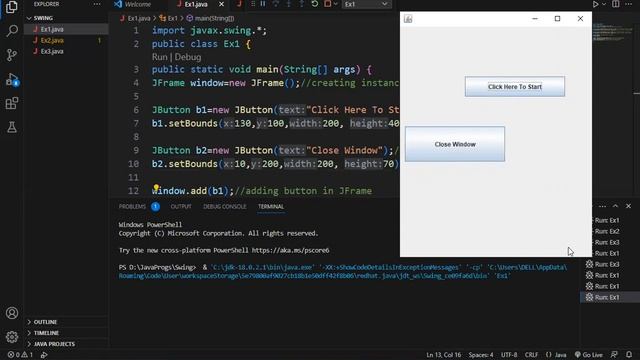Switch to the DEBUG CONSOLE tab

(224, 207)
